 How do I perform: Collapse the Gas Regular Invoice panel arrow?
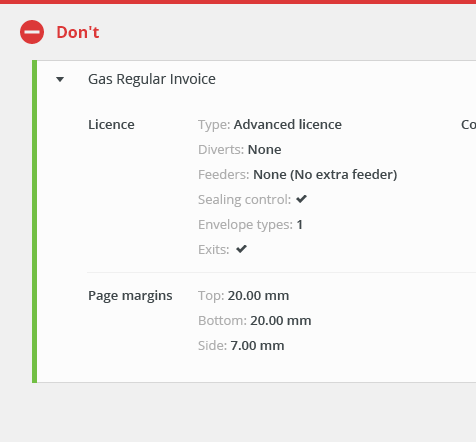[x=60, y=79]
